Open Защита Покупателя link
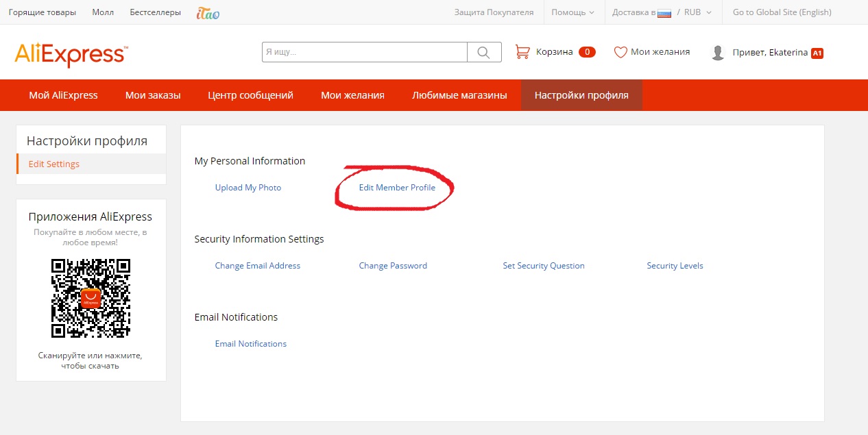The image size is (868, 435). (x=494, y=12)
